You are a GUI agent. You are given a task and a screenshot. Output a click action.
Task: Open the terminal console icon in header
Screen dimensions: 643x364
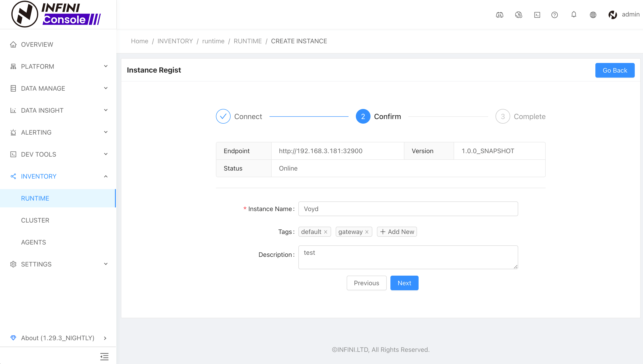pyautogui.click(x=537, y=15)
